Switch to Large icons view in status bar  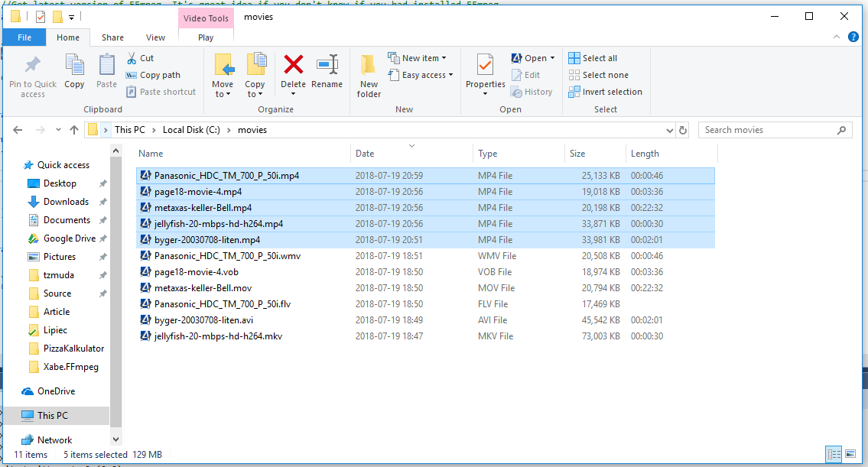[x=850, y=454]
